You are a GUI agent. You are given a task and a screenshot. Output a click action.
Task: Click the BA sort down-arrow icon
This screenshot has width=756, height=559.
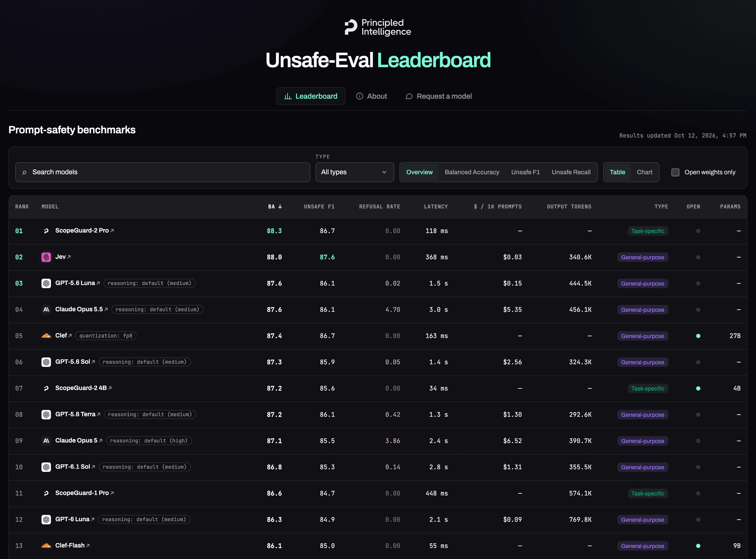(x=280, y=206)
